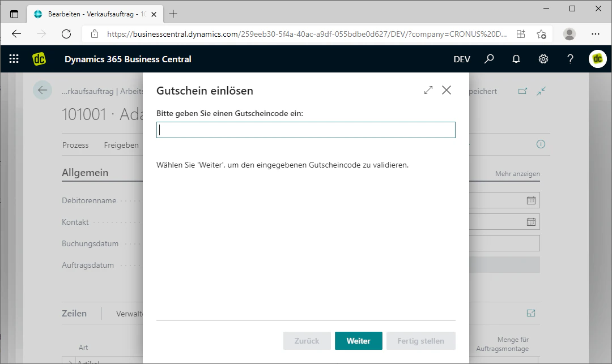Image resolution: width=612 pixels, height=364 pixels.
Task: Open the app launcher waffle icon
Action: 14,59
